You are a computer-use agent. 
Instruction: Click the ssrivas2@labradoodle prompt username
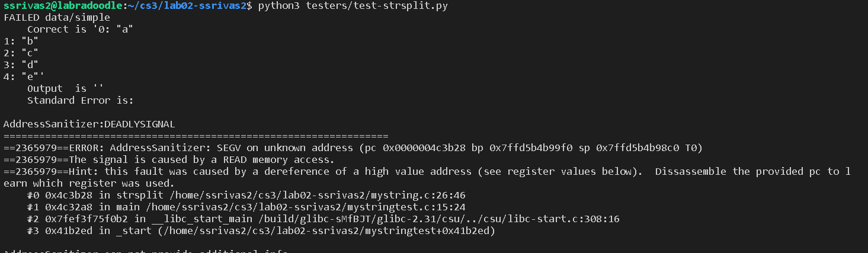[x=62, y=5]
